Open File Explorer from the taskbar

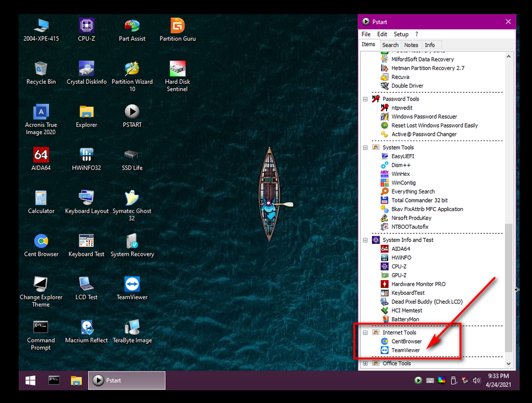[x=77, y=381]
